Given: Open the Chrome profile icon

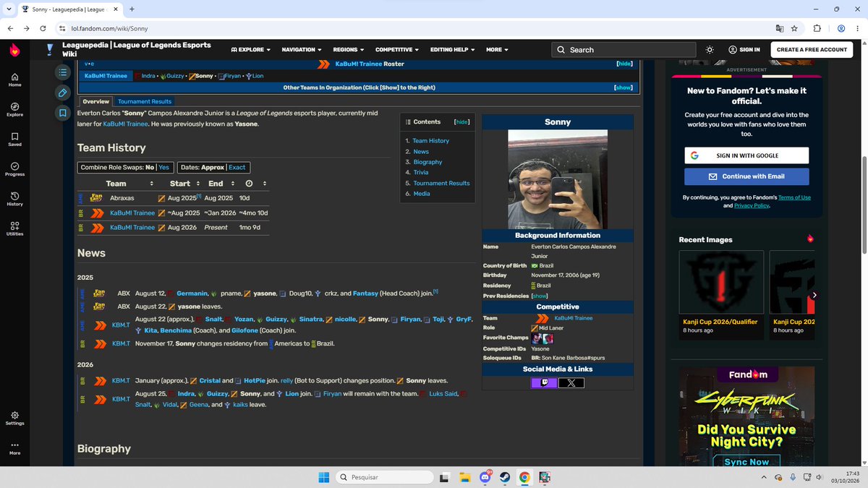Looking at the screenshot, I should (841, 28).
